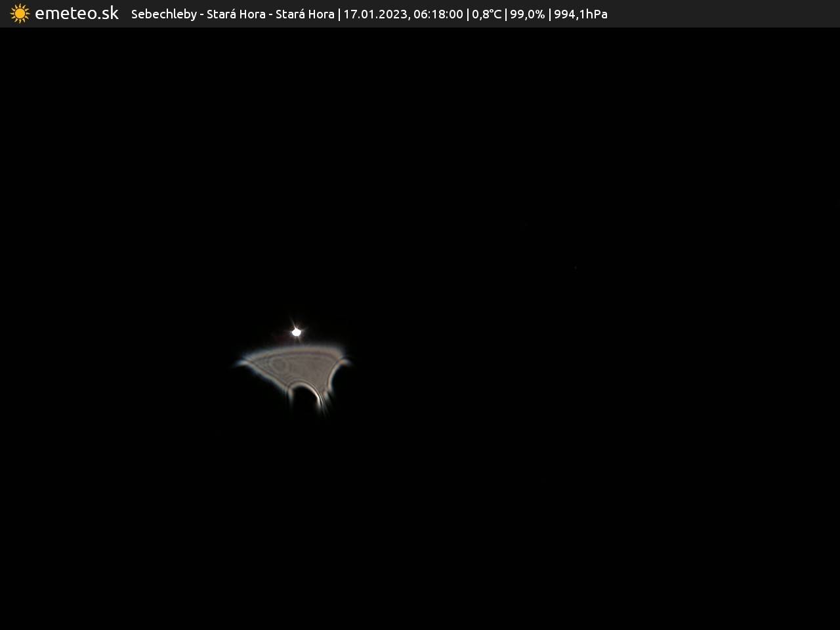840x630 pixels.
Task: Click the 06:18:00 timestamp
Action: 438,14
